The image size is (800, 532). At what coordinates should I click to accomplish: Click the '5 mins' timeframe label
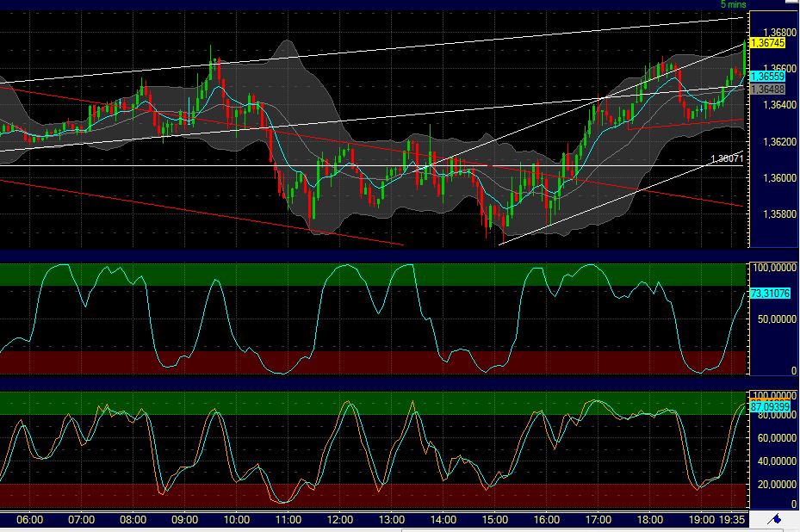(x=733, y=4)
